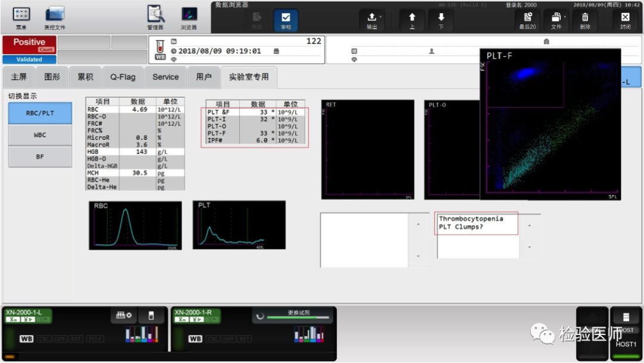Go to previous sample with 上 arrow
Image resolution: width=644 pixels, height=363 pixels.
click(x=411, y=20)
